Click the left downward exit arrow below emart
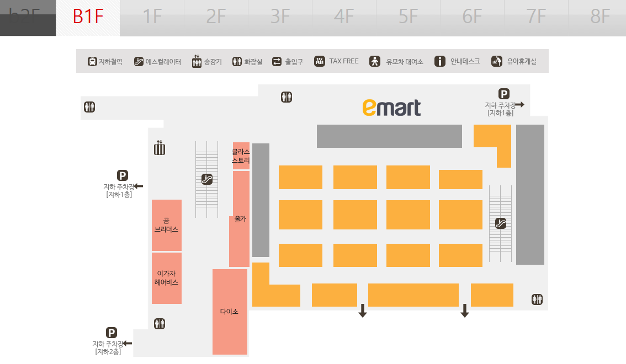The height and width of the screenshot is (364, 626). (363, 311)
